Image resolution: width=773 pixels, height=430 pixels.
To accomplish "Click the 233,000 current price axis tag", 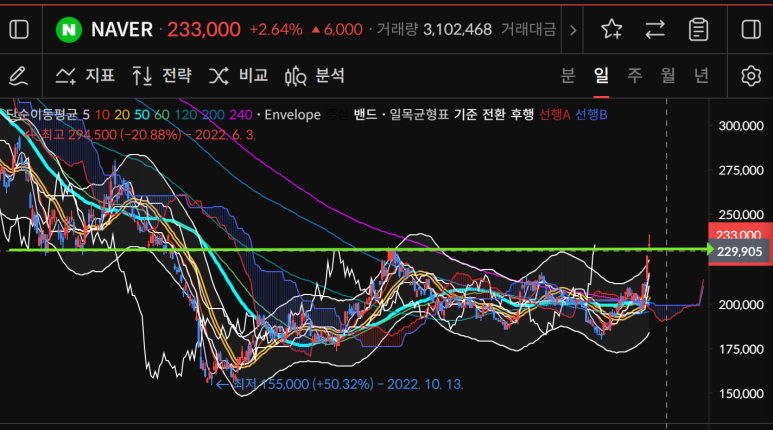I will pyautogui.click(x=738, y=234).
